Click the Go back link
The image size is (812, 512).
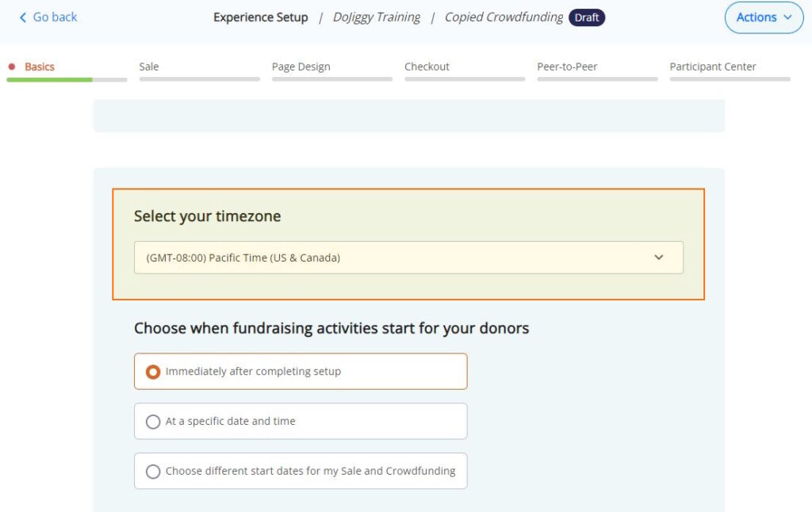(55, 17)
